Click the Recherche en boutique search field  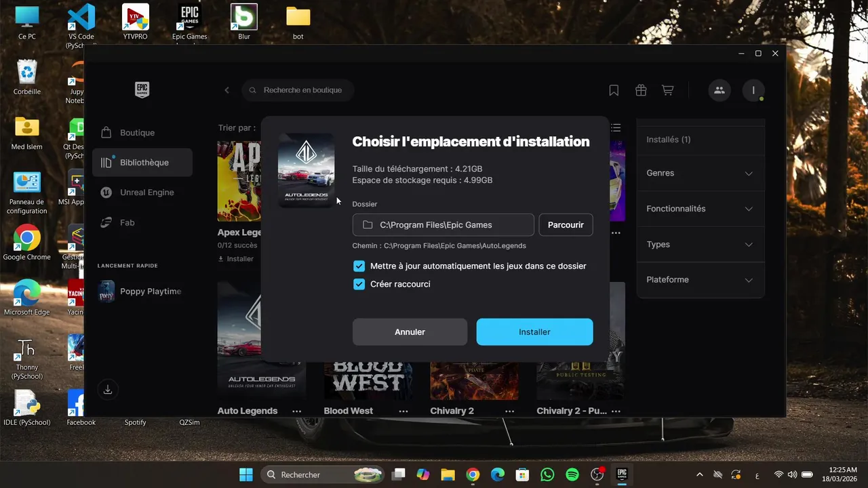tap(298, 90)
